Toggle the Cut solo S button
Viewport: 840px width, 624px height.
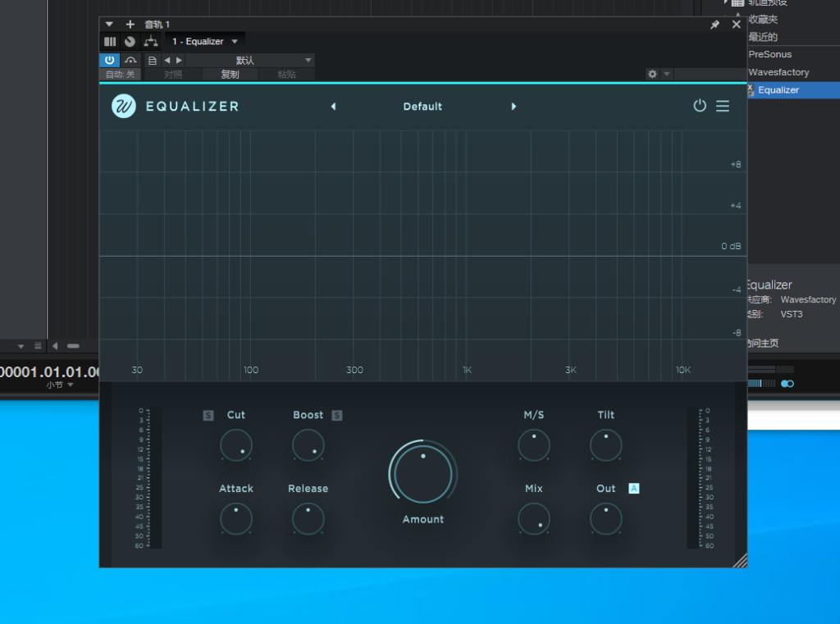(208, 415)
